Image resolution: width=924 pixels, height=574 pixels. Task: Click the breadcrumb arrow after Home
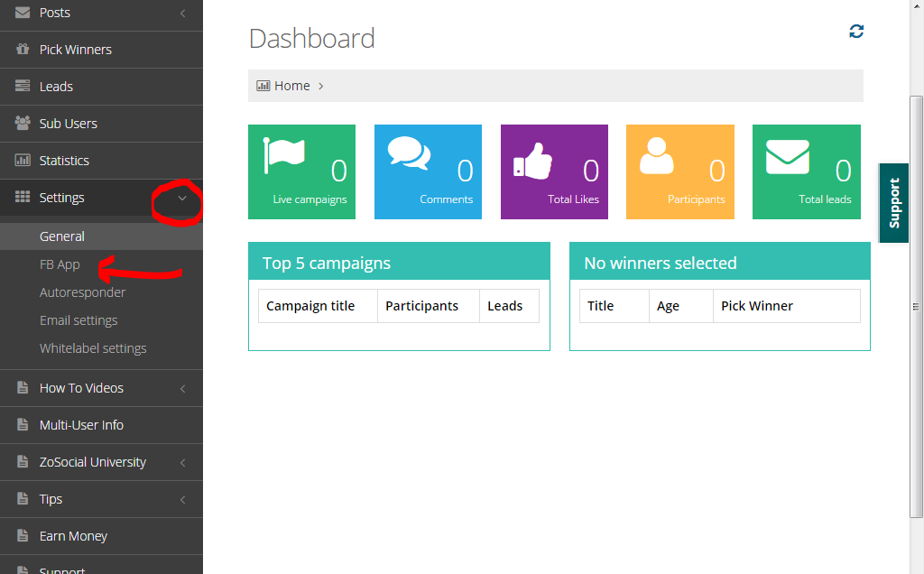(x=320, y=86)
